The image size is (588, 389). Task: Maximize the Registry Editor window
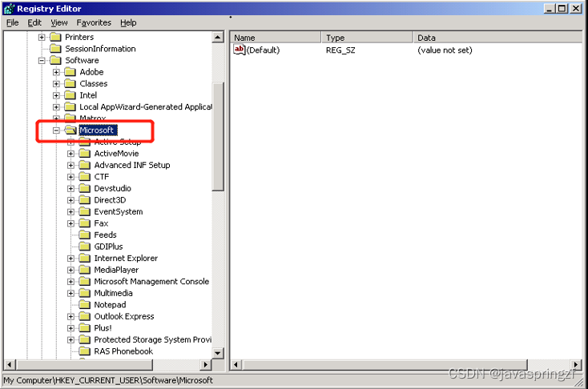click(562, 8)
